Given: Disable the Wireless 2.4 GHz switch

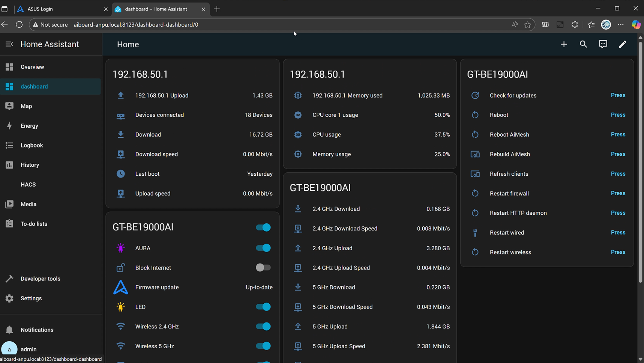Looking at the screenshot, I should click(x=263, y=327).
